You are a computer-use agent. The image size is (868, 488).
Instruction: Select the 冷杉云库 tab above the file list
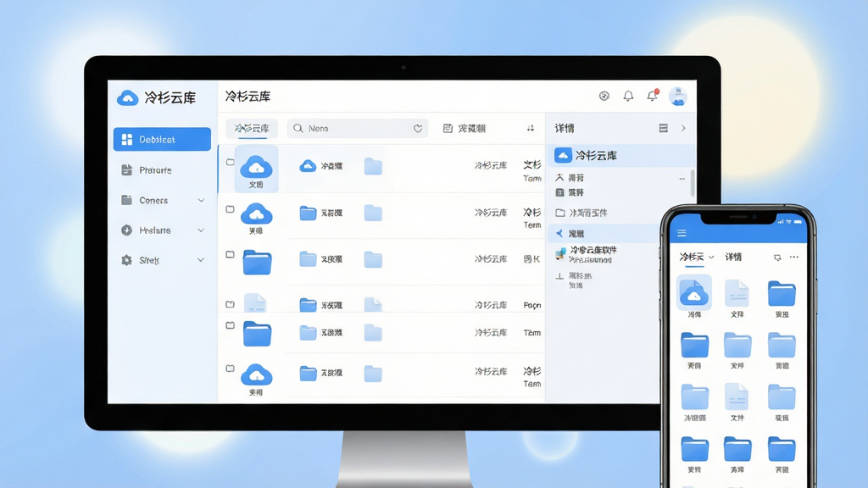pyautogui.click(x=252, y=129)
